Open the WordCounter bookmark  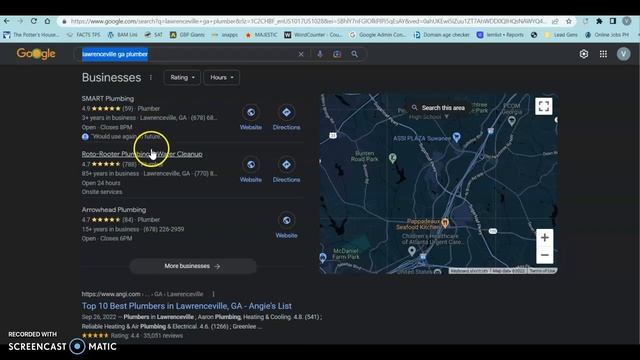(313, 35)
